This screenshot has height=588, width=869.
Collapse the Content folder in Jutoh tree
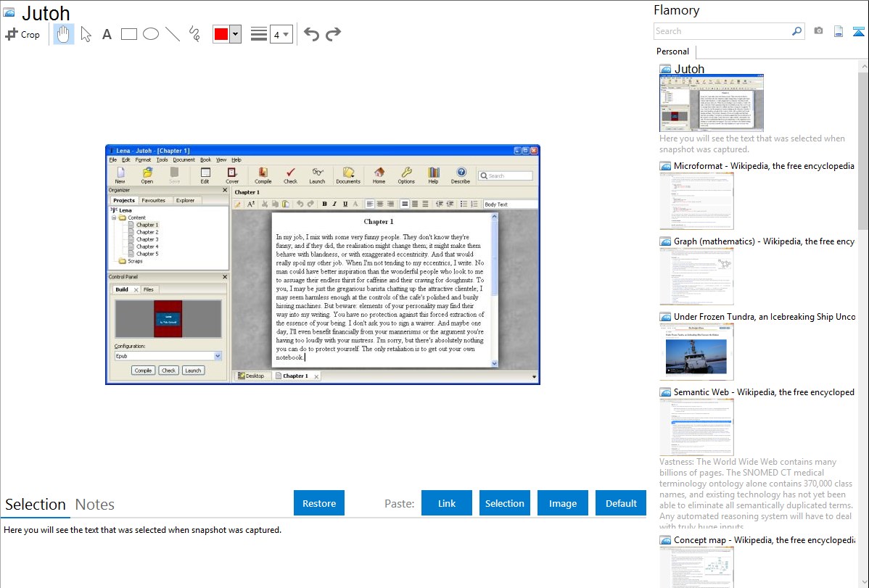(114, 218)
